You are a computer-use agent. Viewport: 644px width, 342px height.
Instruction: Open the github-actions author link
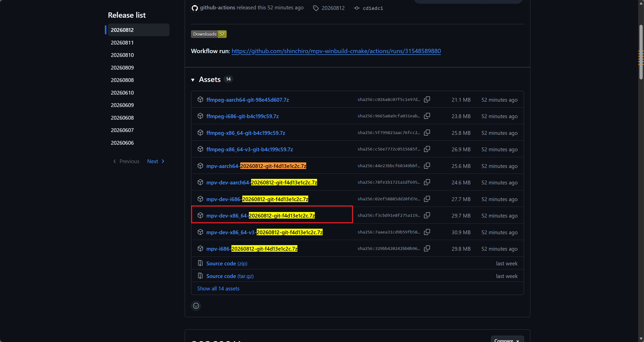[x=218, y=8]
